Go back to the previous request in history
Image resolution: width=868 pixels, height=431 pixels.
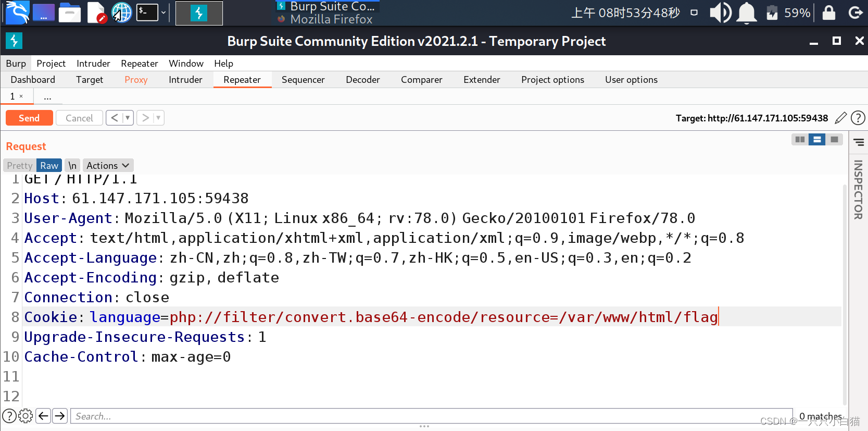point(115,118)
